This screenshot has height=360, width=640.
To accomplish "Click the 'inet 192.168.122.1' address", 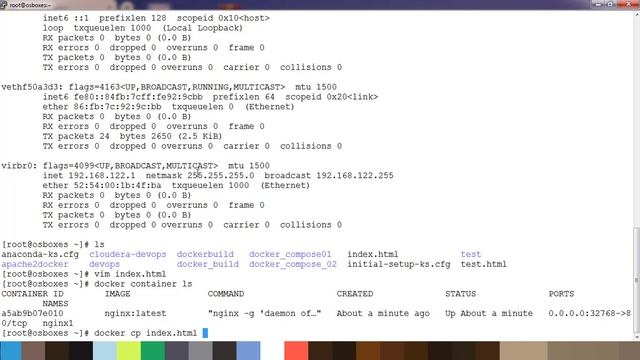I will 89,176.
